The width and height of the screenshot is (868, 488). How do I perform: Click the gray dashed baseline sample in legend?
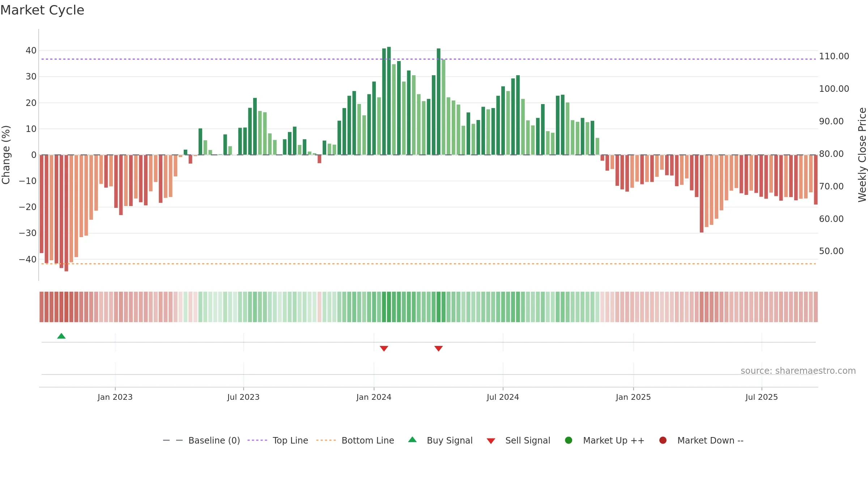pos(173,440)
